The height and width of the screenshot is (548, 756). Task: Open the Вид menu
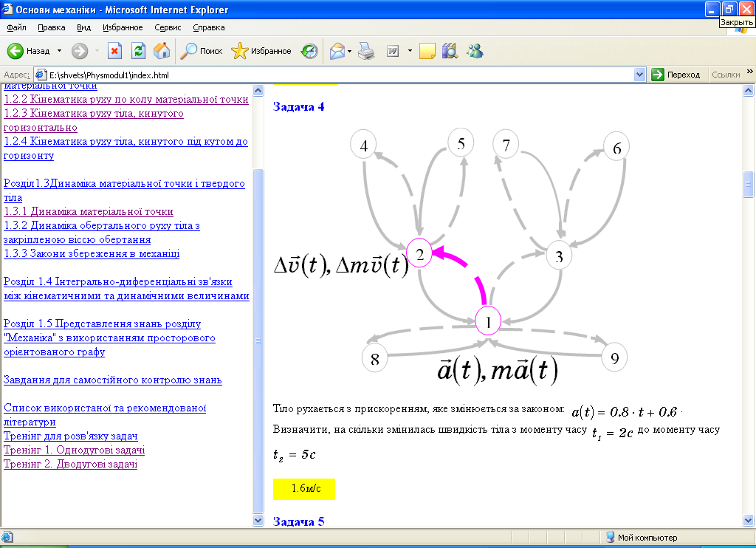pyautogui.click(x=84, y=27)
